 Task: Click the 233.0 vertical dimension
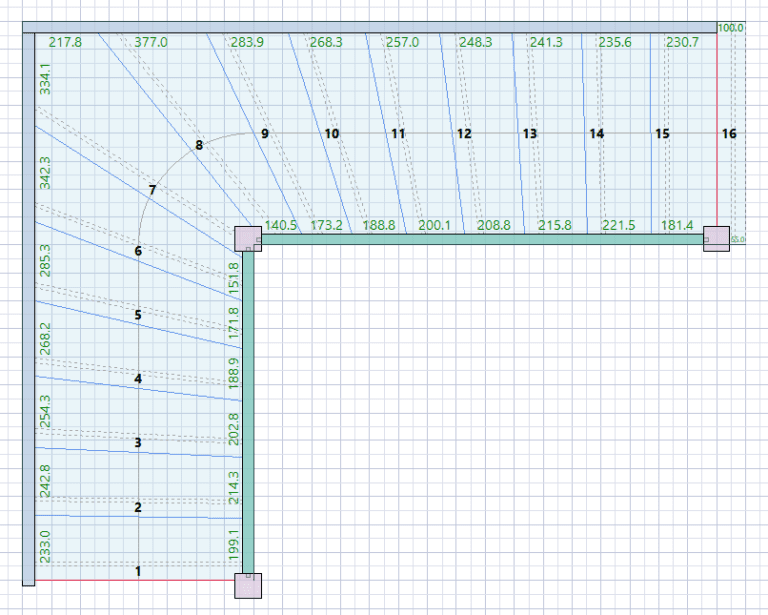45,547
